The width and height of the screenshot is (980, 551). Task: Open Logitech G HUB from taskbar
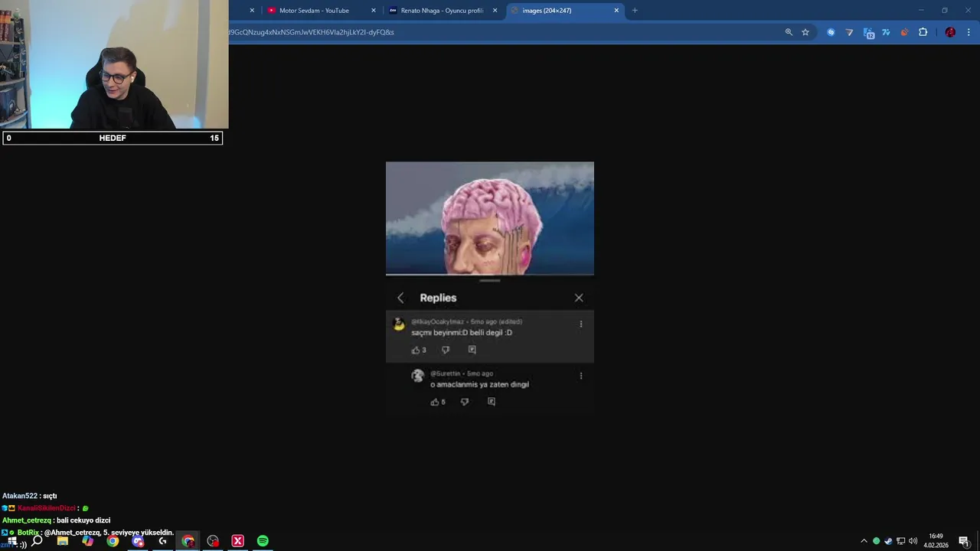pyautogui.click(x=162, y=541)
